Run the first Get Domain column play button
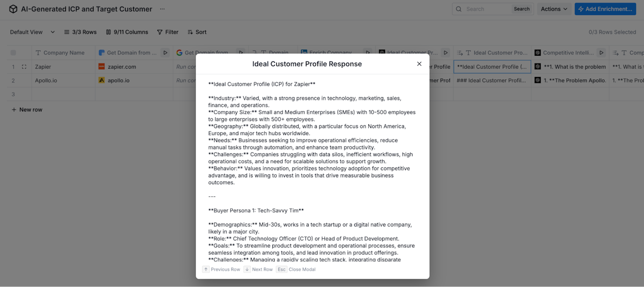 coord(166,53)
